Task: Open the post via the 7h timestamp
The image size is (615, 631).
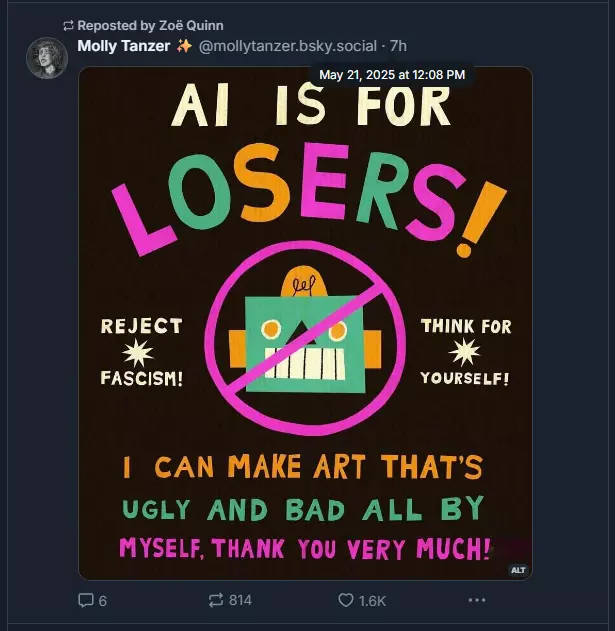Action: point(398,46)
